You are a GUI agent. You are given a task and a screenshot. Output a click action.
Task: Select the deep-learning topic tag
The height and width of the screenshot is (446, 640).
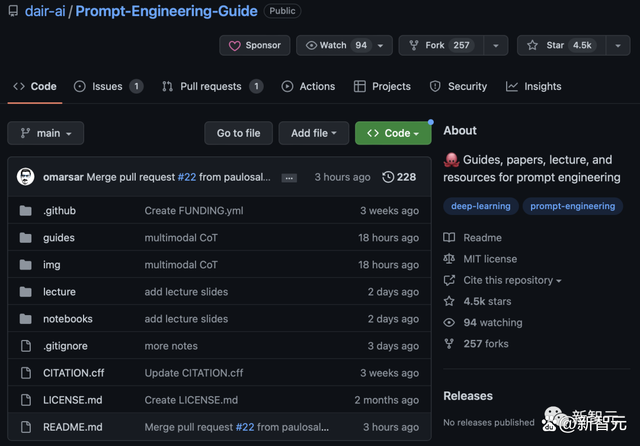tap(481, 206)
